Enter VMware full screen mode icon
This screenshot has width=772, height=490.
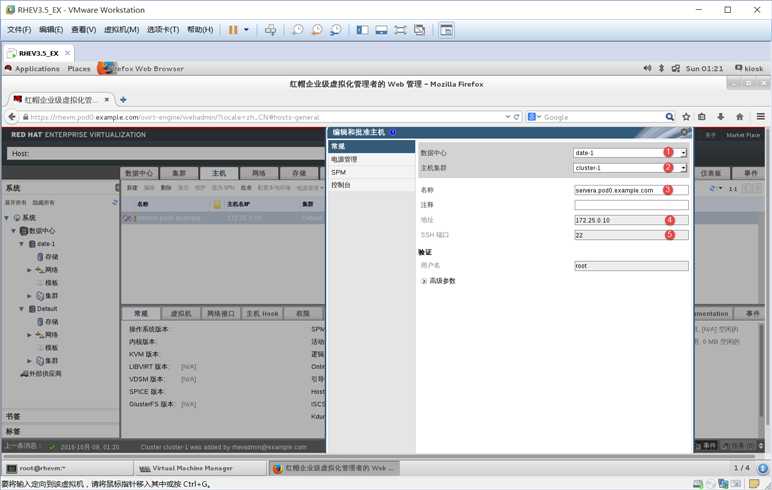[x=400, y=30]
